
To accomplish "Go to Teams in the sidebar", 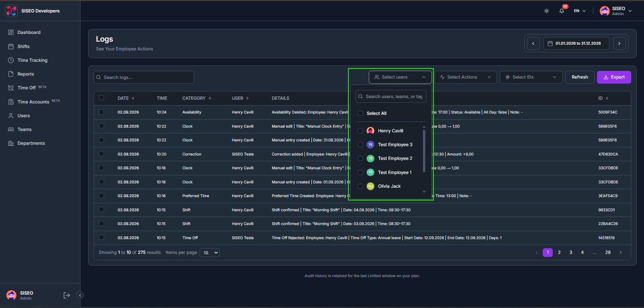I will click(x=24, y=129).
